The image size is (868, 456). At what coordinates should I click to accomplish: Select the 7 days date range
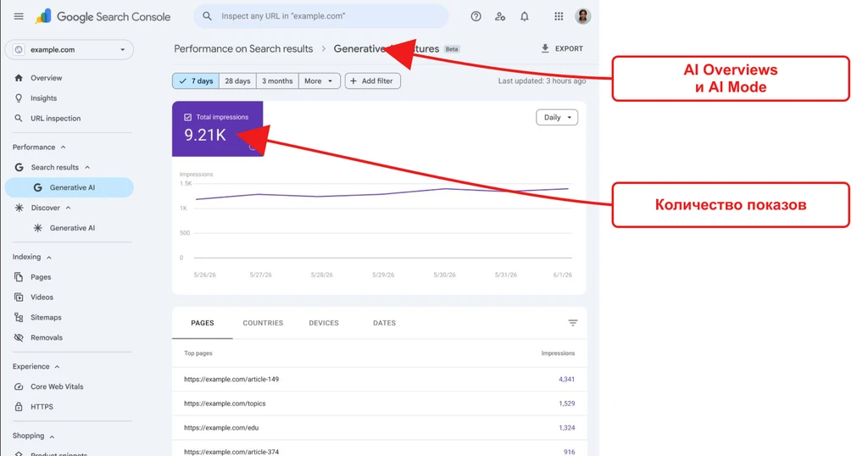pos(196,81)
